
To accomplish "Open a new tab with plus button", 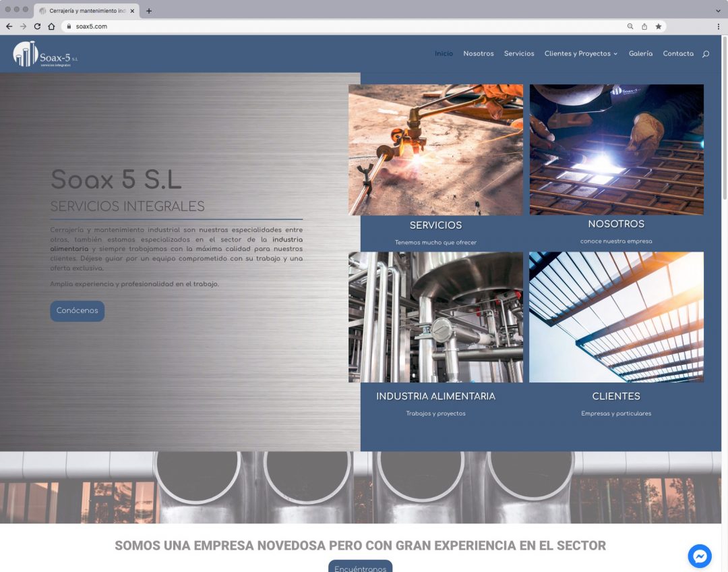I will pyautogui.click(x=149, y=11).
